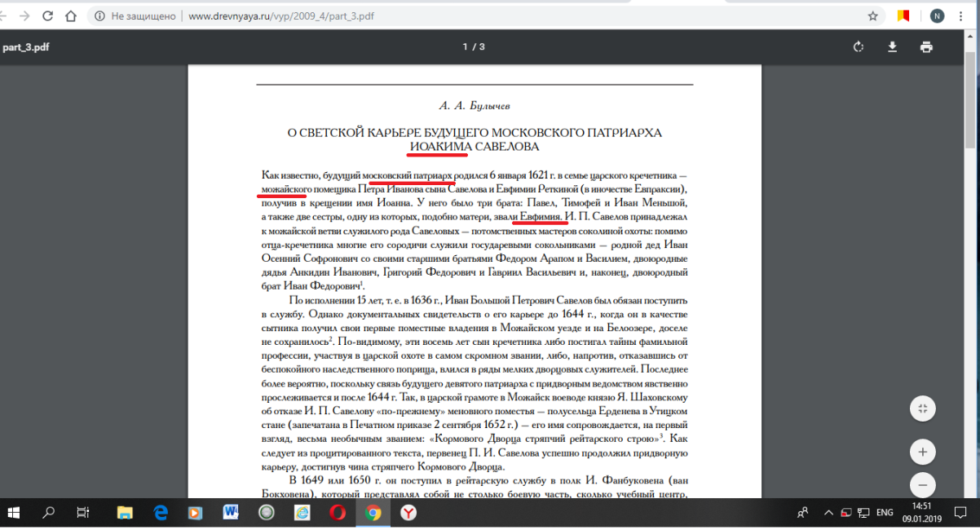
Task: Click the author name А. А. Булычев
Action: click(x=475, y=106)
